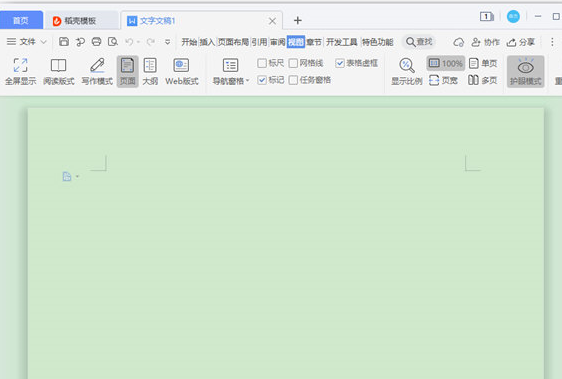Uncheck the Markup checkbox

click(262, 80)
